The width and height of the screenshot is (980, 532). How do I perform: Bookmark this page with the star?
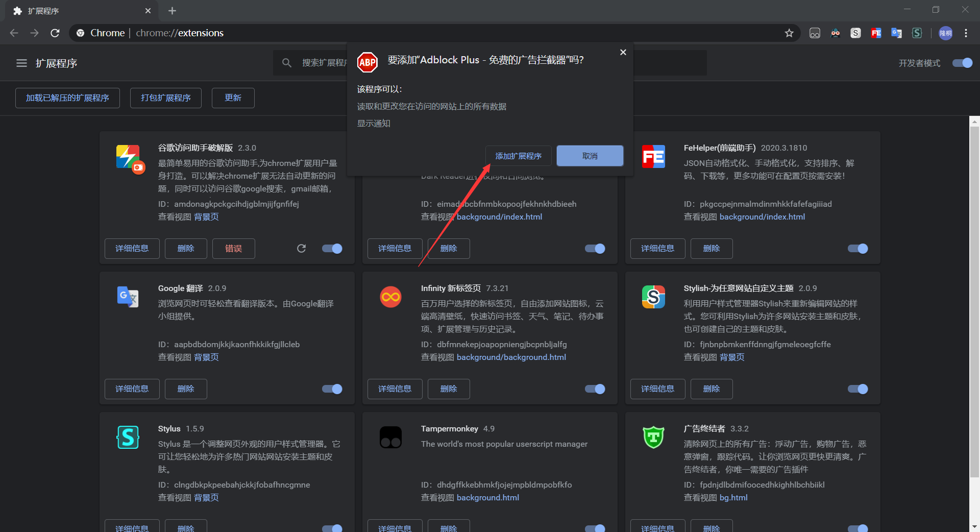[789, 33]
